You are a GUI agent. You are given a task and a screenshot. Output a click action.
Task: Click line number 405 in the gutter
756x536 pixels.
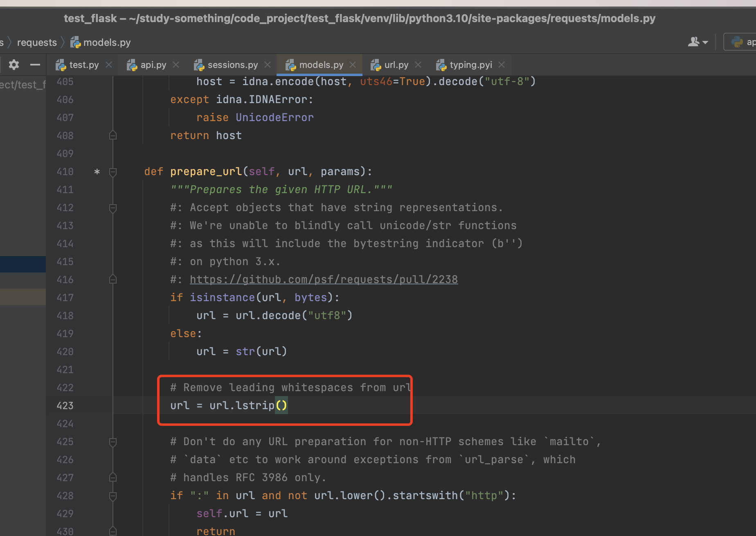(65, 81)
